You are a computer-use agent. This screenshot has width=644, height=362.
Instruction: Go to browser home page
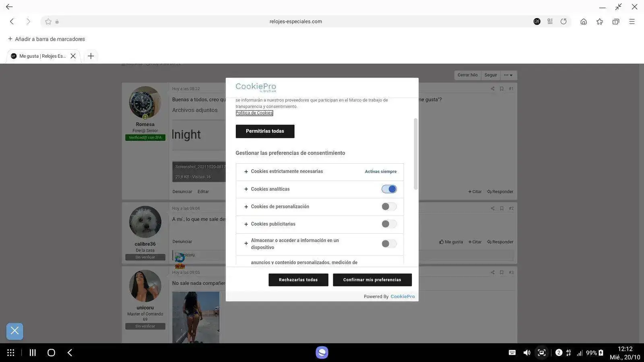[x=584, y=21]
